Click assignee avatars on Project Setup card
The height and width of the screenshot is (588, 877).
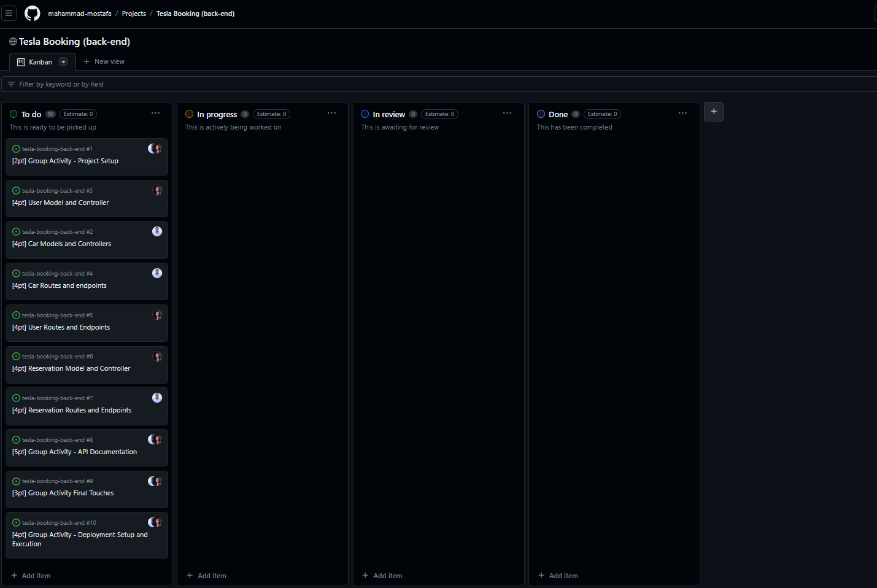point(155,149)
